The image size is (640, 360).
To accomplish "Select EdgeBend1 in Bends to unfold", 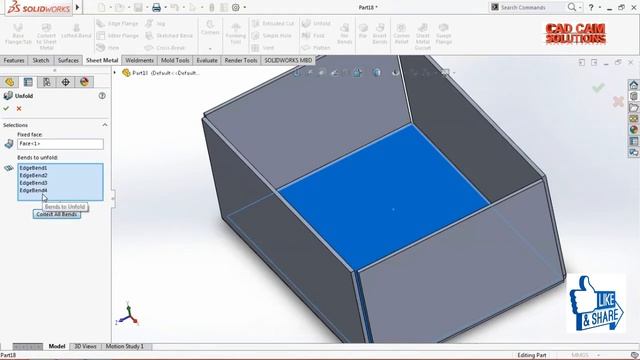I will (33, 168).
